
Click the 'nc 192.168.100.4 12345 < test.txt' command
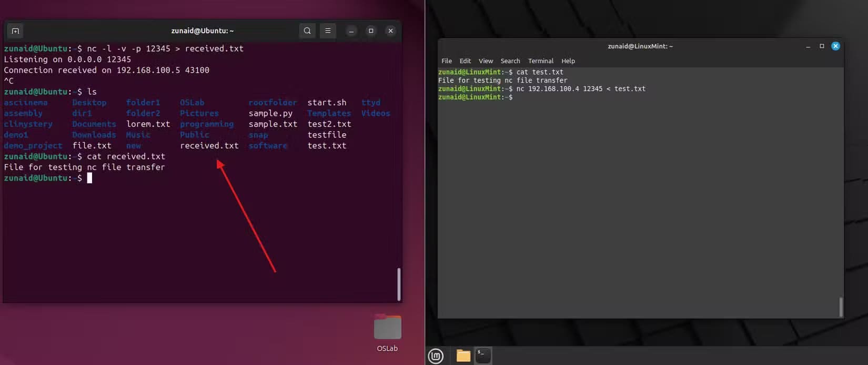581,89
